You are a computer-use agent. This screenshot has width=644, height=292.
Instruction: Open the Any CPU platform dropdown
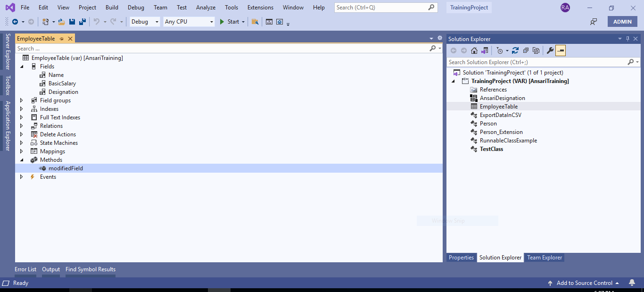coord(189,22)
